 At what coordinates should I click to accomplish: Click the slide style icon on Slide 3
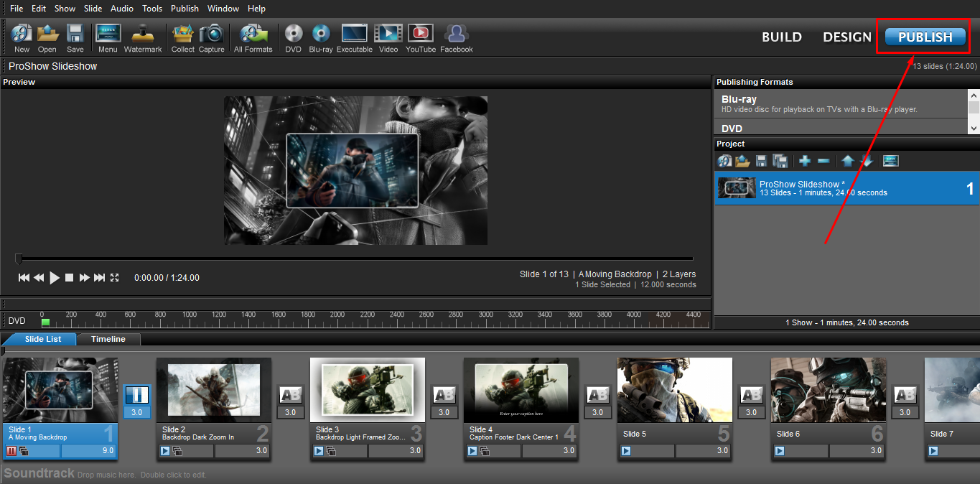point(331,451)
